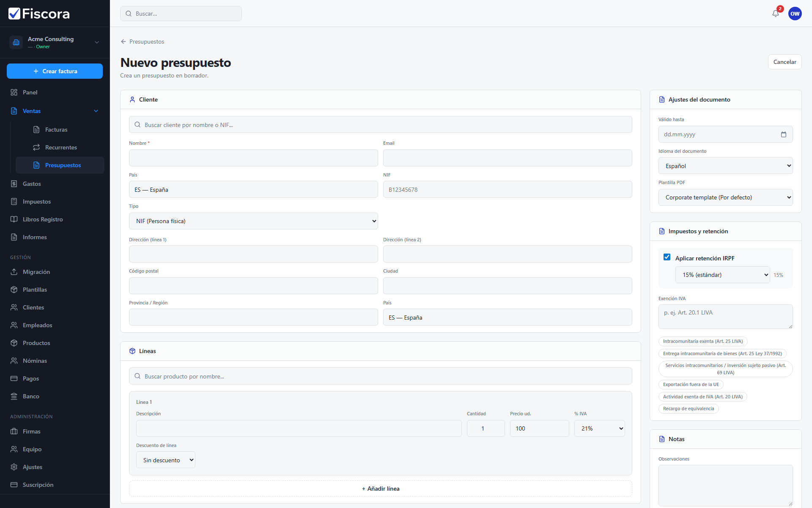
Task: Click the Facturas document icon
Action: pyautogui.click(x=36, y=130)
